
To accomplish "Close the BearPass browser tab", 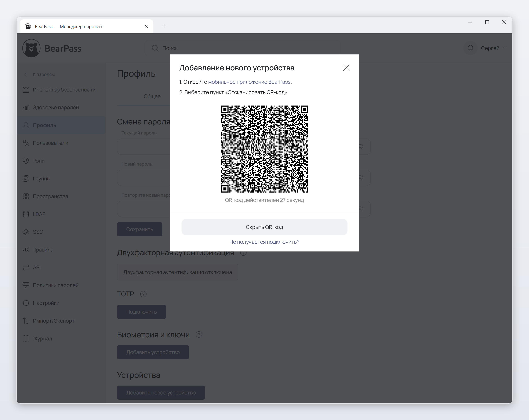I will (x=146, y=26).
